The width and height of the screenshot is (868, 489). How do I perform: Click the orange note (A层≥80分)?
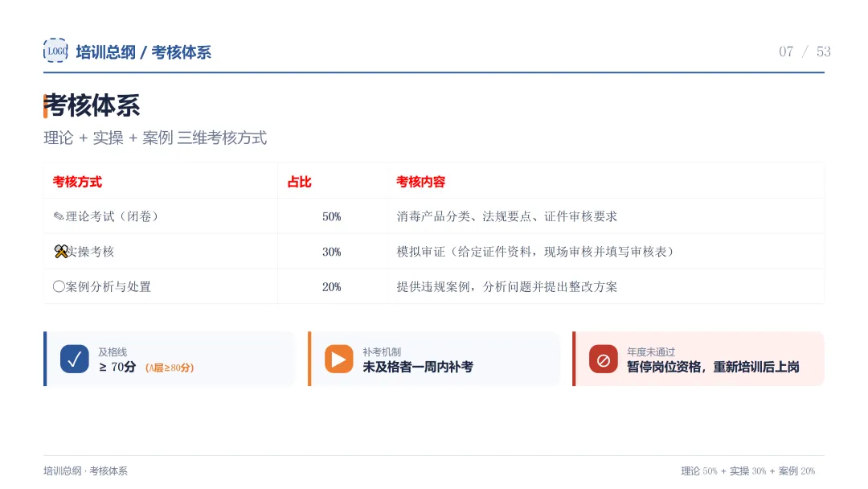[x=170, y=368]
